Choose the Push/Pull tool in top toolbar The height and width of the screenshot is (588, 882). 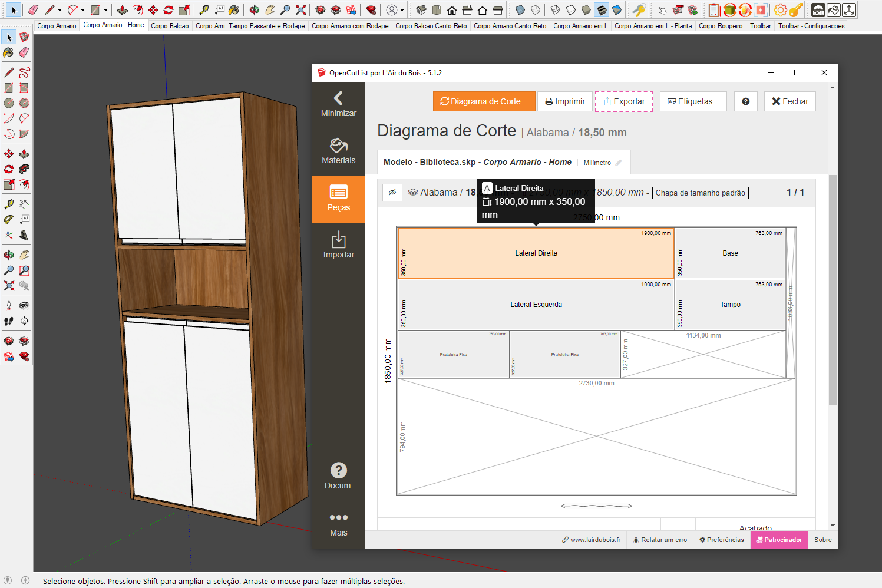point(123,10)
